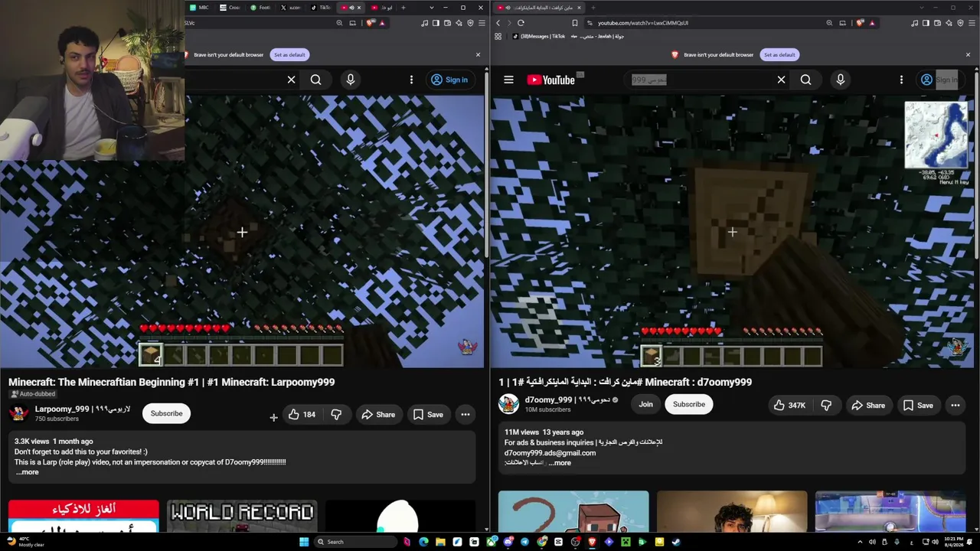
Task: Dislike the Larpoomy_999 video
Action: pos(336,415)
